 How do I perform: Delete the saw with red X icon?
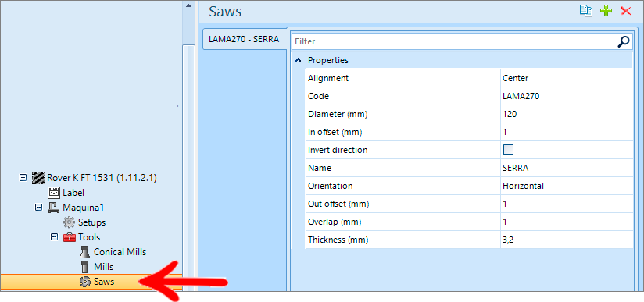click(x=626, y=11)
